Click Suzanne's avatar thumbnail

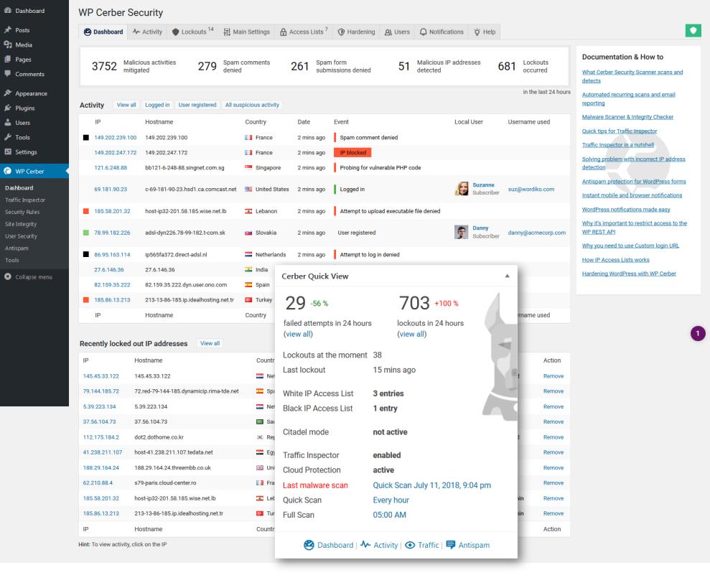[462, 188]
